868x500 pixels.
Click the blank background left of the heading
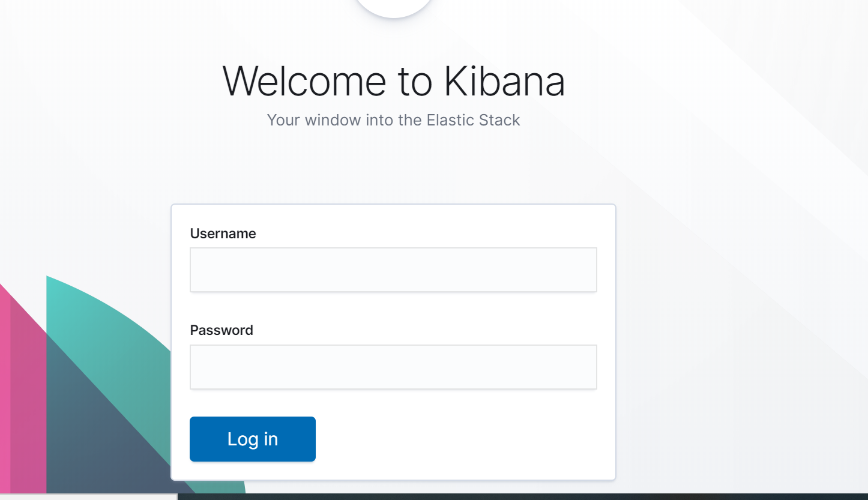coord(108,80)
